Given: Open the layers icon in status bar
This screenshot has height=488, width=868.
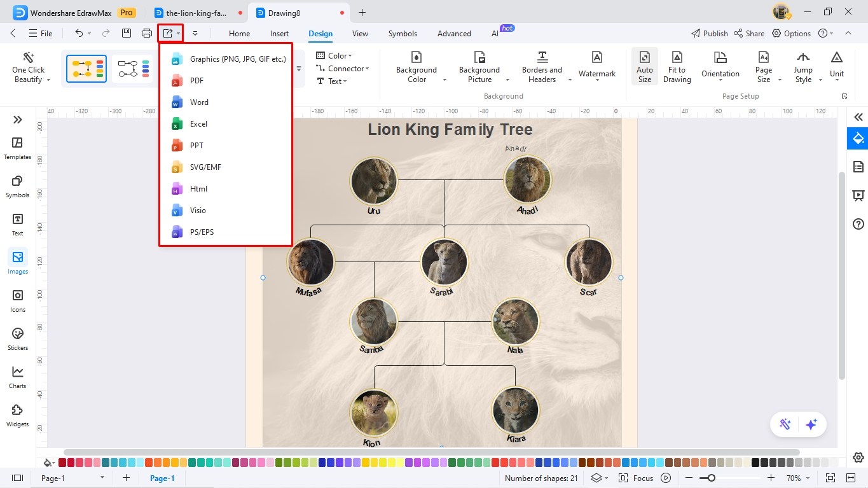Looking at the screenshot, I should point(596,478).
